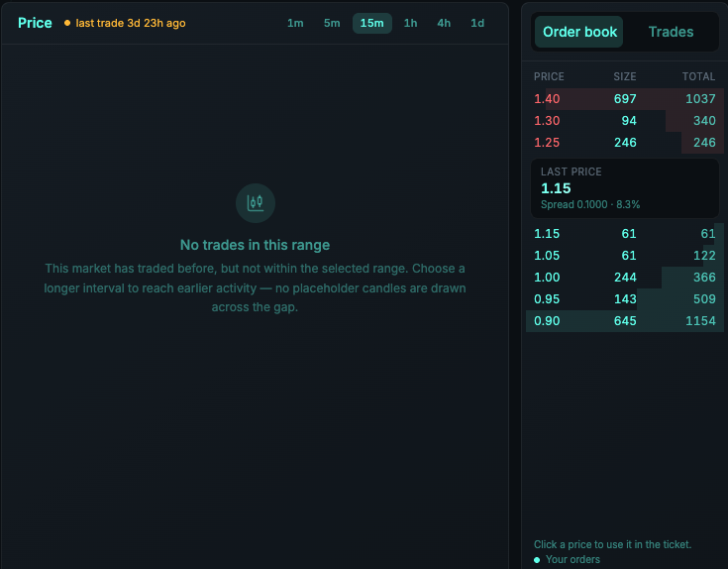This screenshot has width=728, height=569.
Task: Click ask price 1.30
Action: [x=547, y=121]
